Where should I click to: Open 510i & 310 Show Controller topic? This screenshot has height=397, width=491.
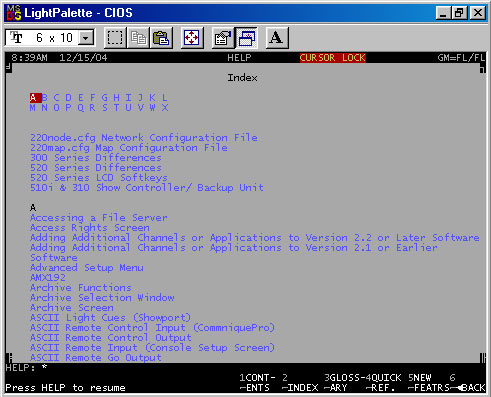[147, 188]
